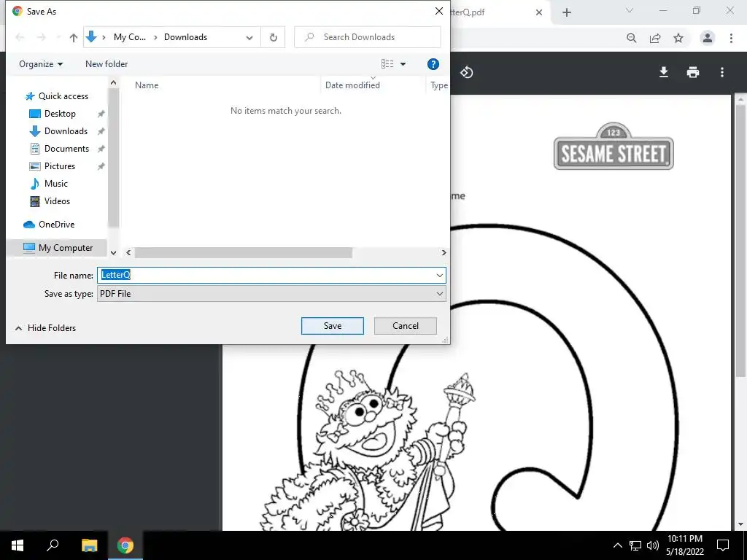Screen dimensions: 747x560
Task: Open the dialog Help icon
Action: (433, 64)
